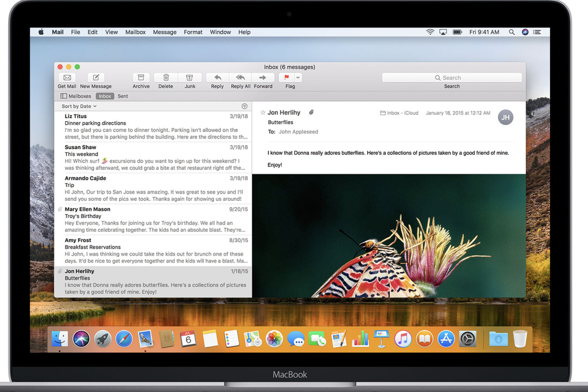
Task: Open the Flag color dropdown arrow
Action: click(298, 78)
